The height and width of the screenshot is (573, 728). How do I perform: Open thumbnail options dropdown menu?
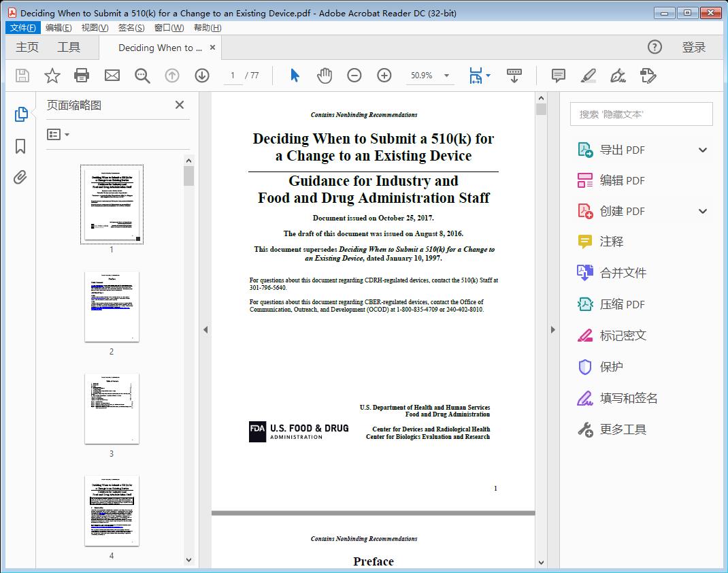point(58,135)
